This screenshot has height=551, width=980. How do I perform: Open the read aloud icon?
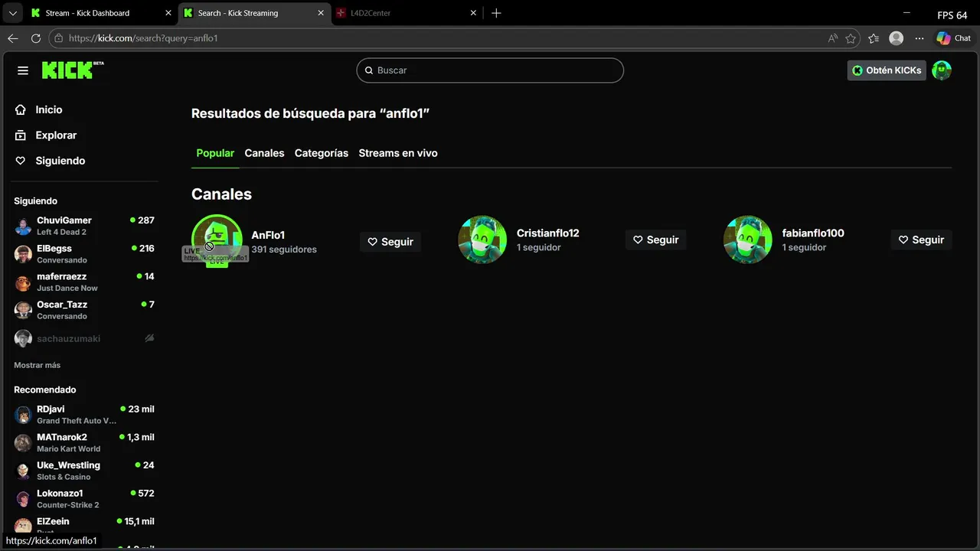pos(832,38)
